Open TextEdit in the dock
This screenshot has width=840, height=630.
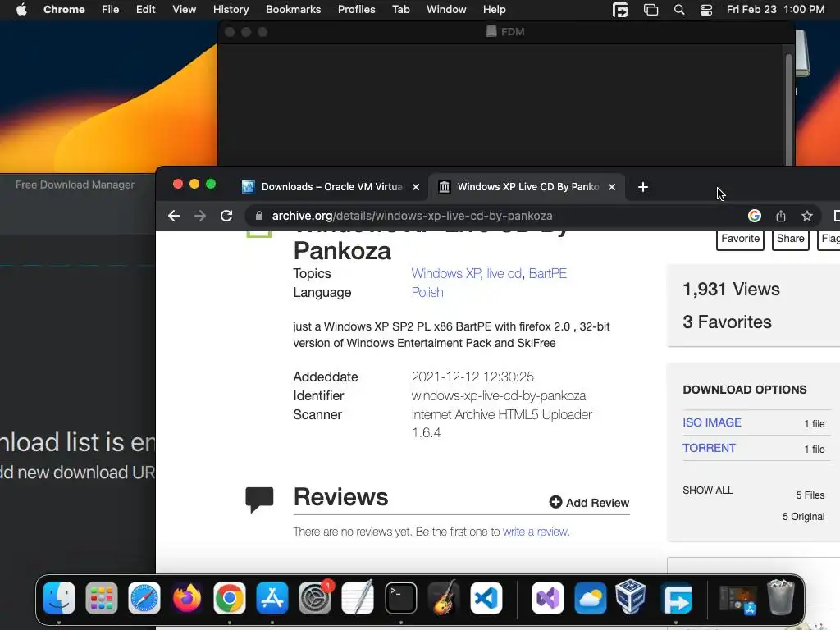point(358,598)
